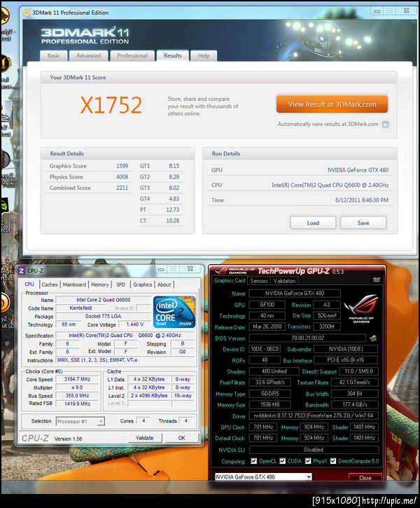Open the Professional tab in 3DMark

pos(132,56)
